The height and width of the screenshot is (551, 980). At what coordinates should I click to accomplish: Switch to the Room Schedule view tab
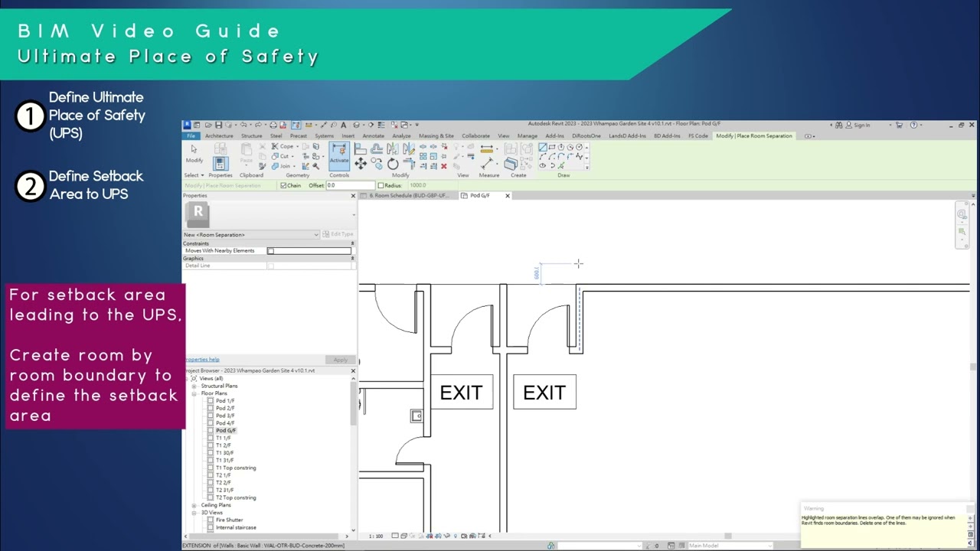click(409, 196)
